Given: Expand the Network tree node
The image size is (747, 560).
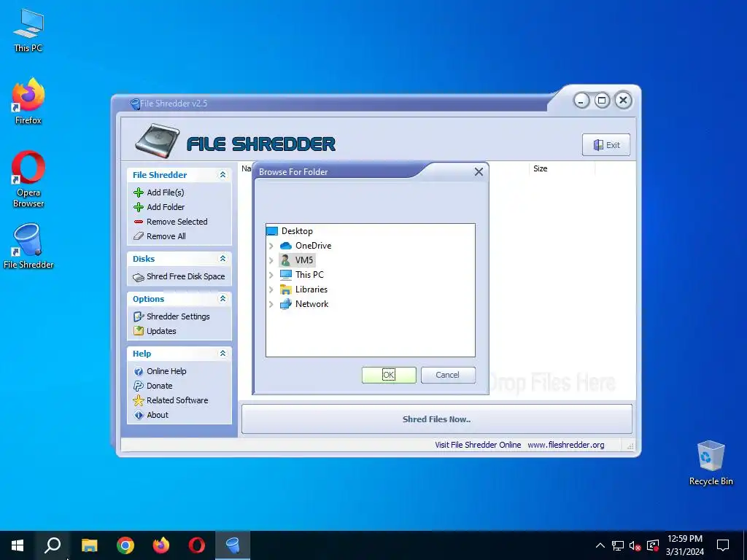Looking at the screenshot, I should (x=271, y=304).
